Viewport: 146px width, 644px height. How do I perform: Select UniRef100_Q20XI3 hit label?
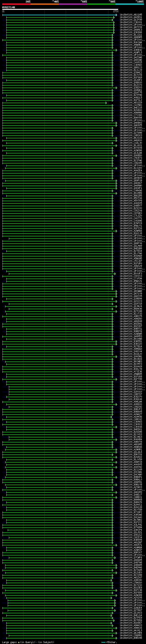click(131, 301)
